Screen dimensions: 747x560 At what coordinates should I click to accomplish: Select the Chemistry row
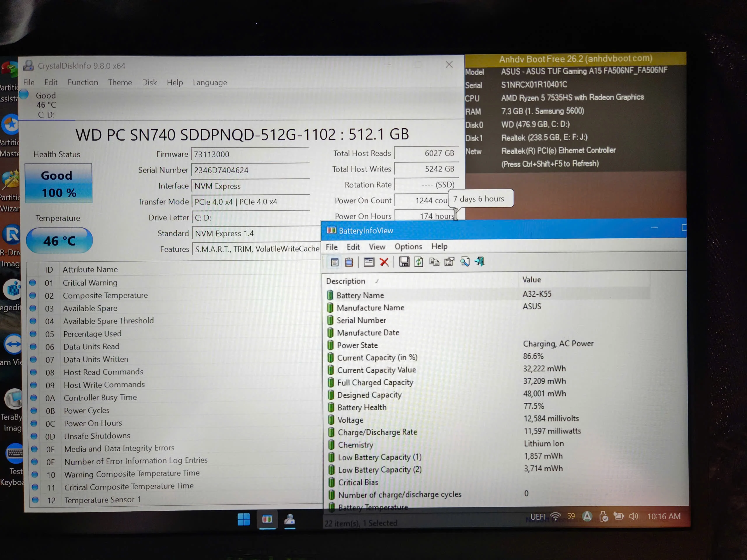click(489, 444)
